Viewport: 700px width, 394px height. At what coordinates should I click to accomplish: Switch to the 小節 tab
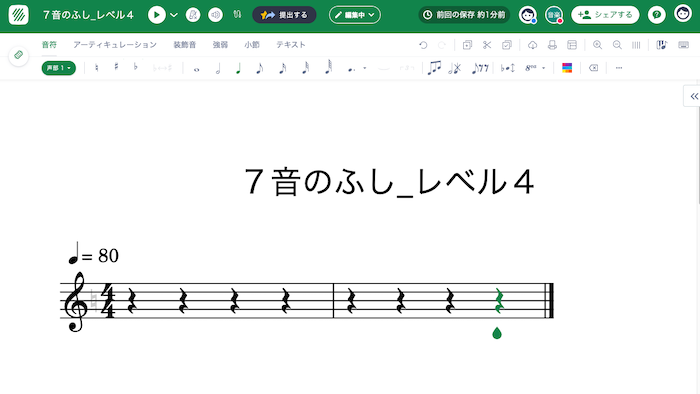(252, 45)
